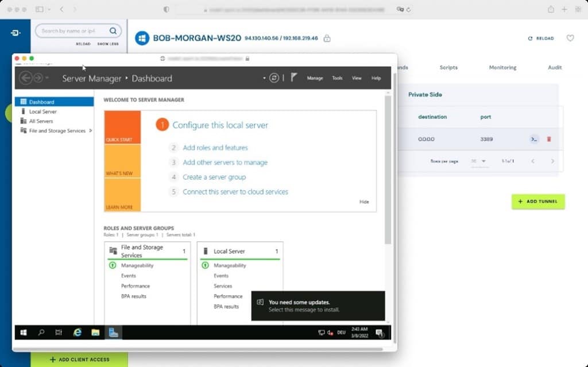
Task: Open File and Storage Services in sidebar
Action: [57, 130]
